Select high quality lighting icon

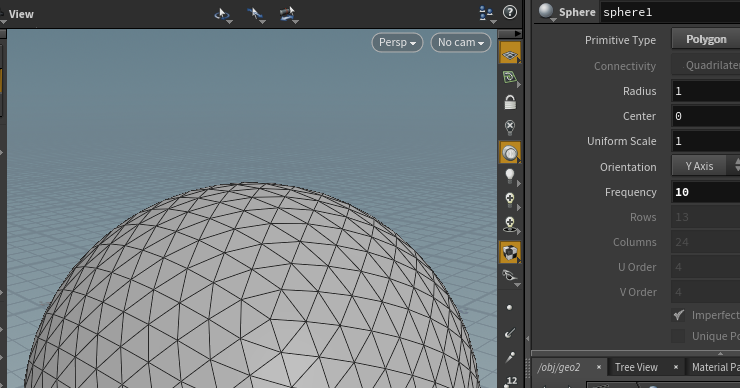click(x=510, y=200)
